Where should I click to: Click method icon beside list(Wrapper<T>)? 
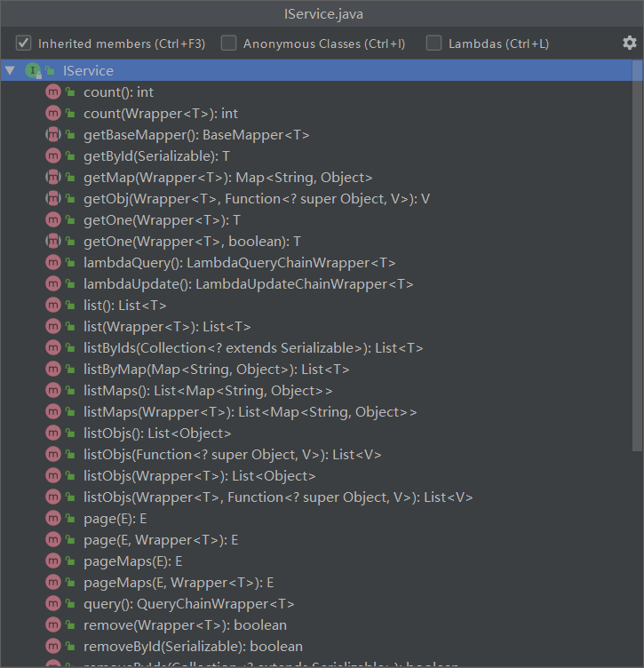(53, 326)
